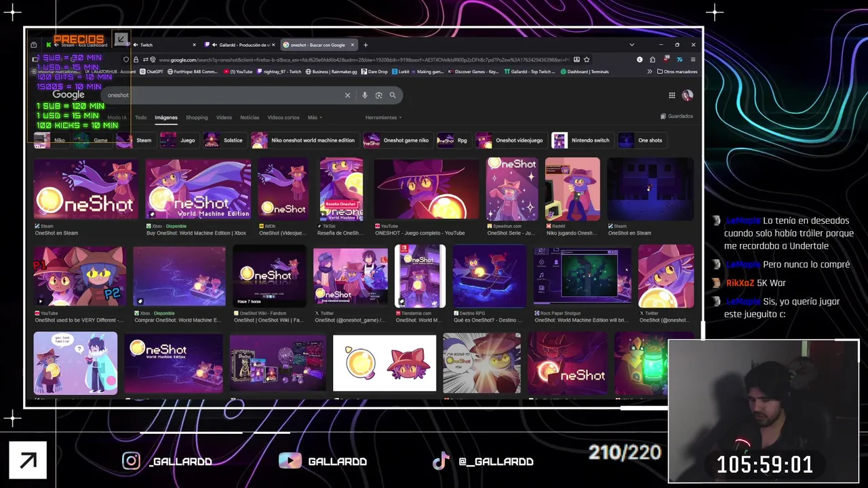This screenshot has height=488, width=868.
Task: Bookmark this page with the star icon
Action: (587, 60)
